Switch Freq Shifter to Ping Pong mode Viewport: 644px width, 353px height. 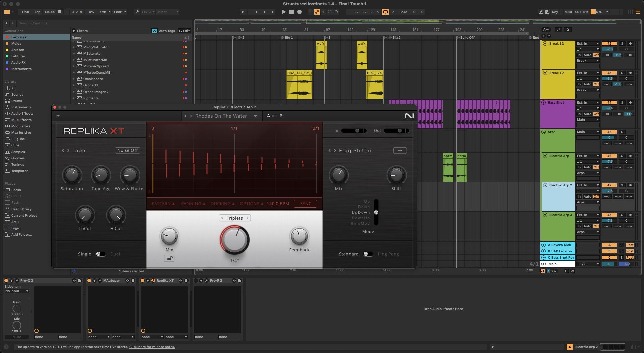click(x=368, y=254)
